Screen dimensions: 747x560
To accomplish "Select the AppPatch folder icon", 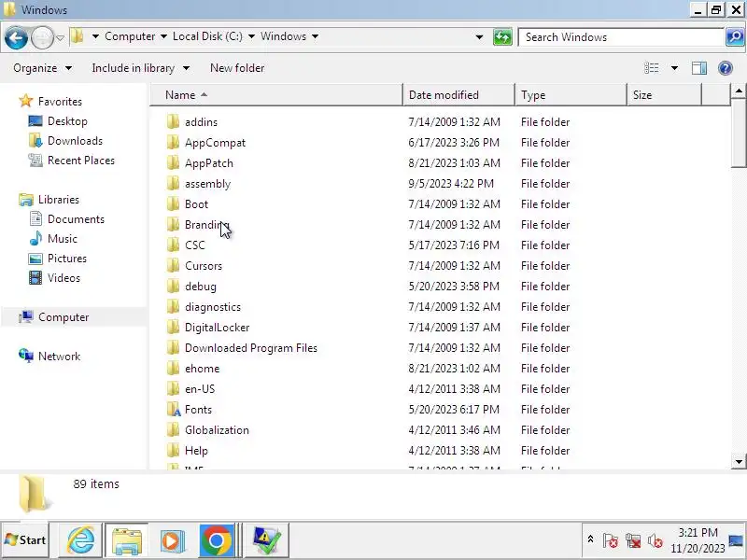I will pos(173,162).
